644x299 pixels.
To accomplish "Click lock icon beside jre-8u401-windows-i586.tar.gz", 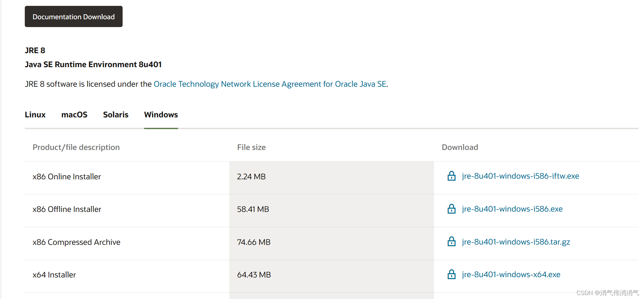I will (x=451, y=242).
